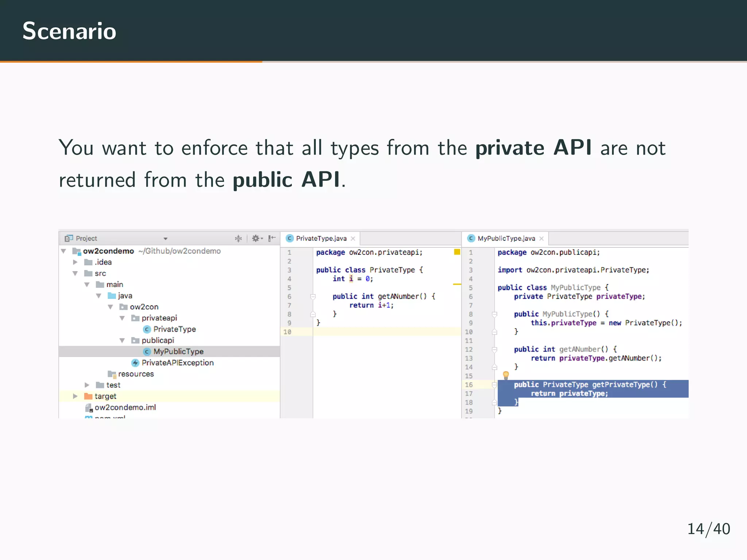
Task: Click the src folder icon
Action: (x=88, y=273)
